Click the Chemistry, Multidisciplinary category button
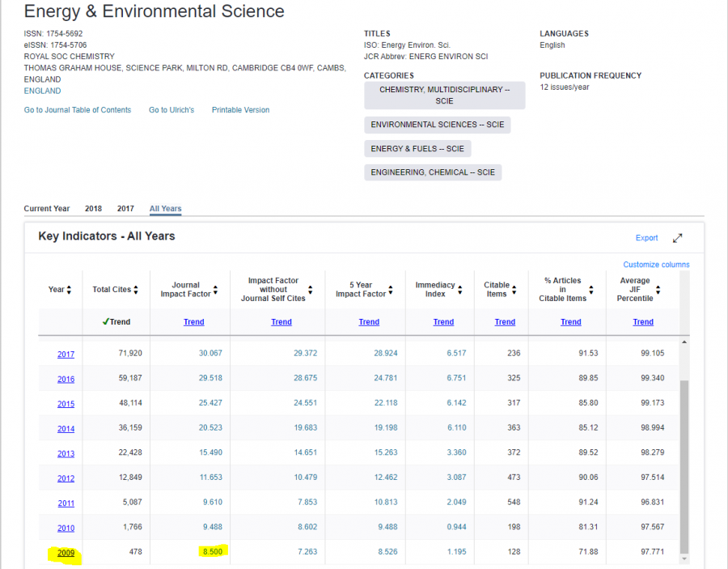The image size is (728, 569). (444, 96)
